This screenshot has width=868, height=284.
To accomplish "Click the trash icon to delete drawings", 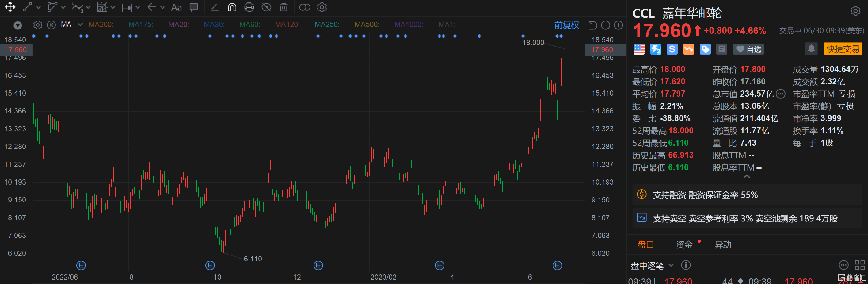I will point(284,7).
